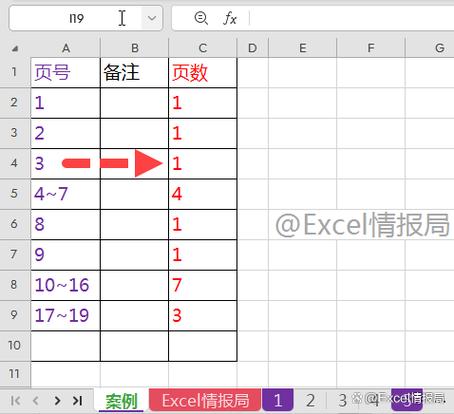Click cell A1 containing 页号
Image resolution: width=454 pixels, height=414 pixels.
point(66,73)
